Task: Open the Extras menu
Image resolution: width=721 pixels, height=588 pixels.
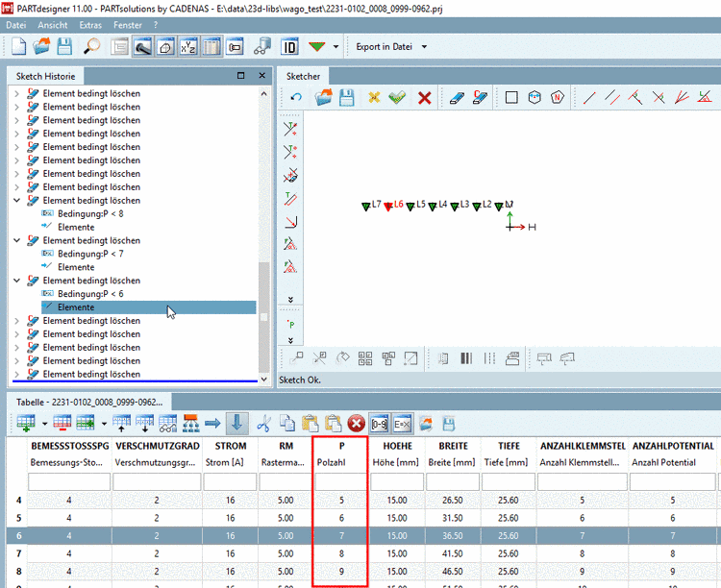Action: tap(90, 24)
